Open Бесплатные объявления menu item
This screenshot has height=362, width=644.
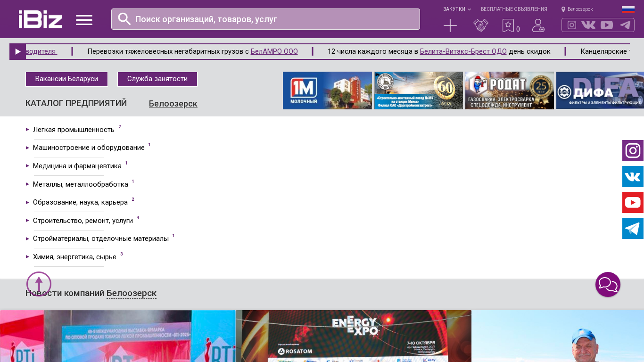[514, 9]
